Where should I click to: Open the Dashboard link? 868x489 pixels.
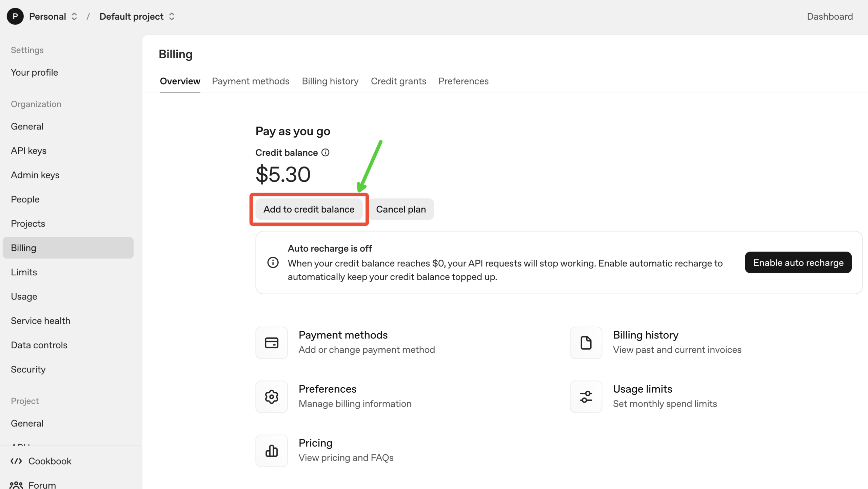coord(829,16)
